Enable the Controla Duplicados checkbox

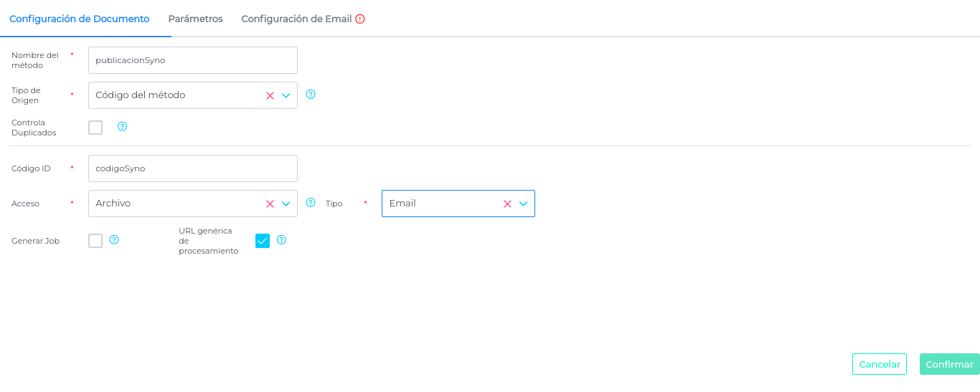click(x=95, y=128)
